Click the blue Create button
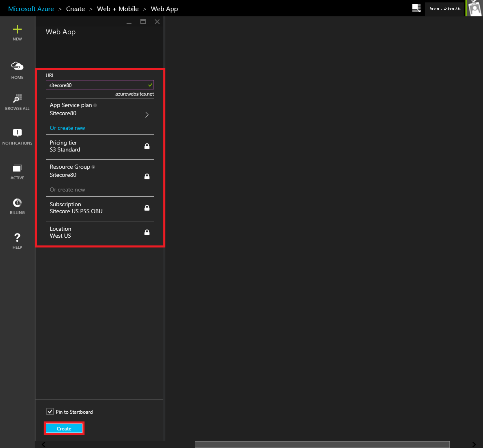 (x=64, y=429)
